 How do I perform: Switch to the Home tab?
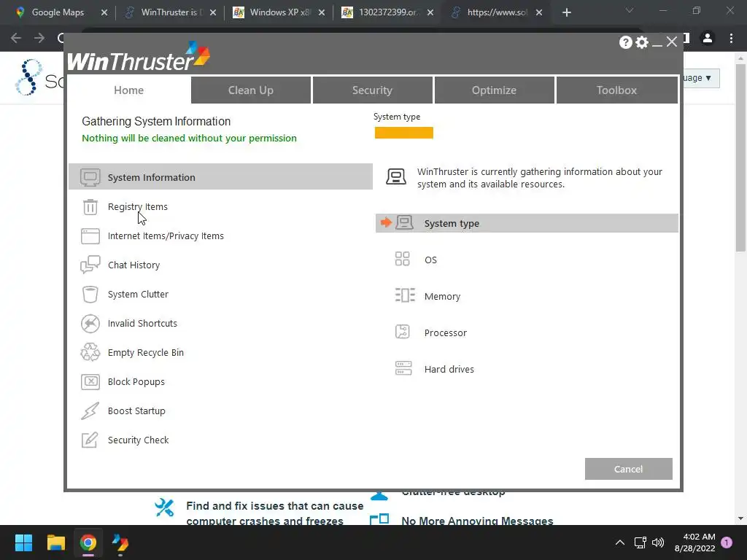[x=128, y=90]
